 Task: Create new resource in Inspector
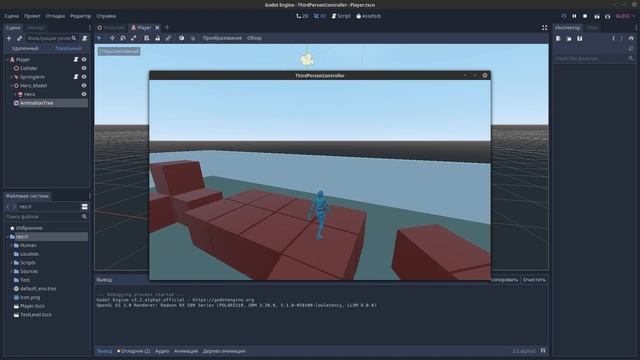point(558,38)
